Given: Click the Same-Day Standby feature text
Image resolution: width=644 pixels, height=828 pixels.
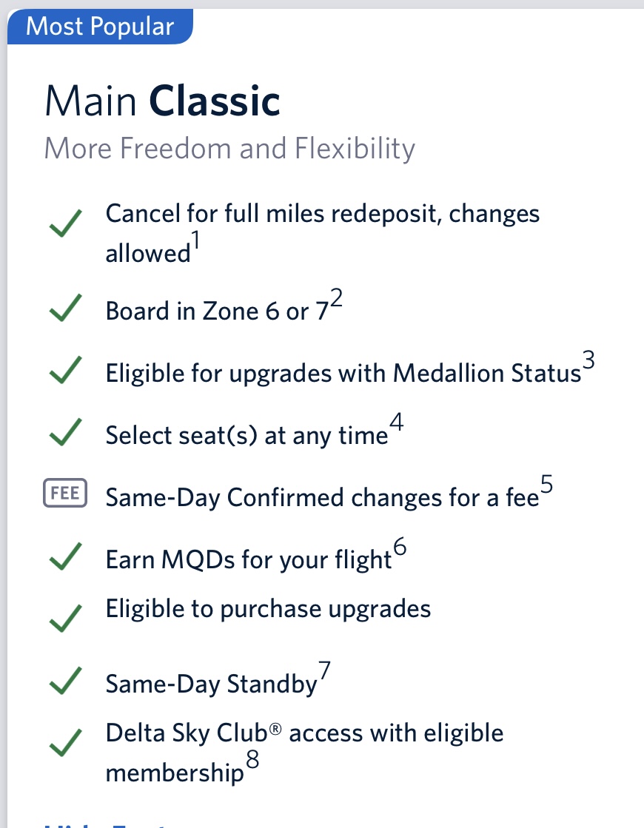Looking at the screenshot, I should pyautogui.click(x=211, y=684).
